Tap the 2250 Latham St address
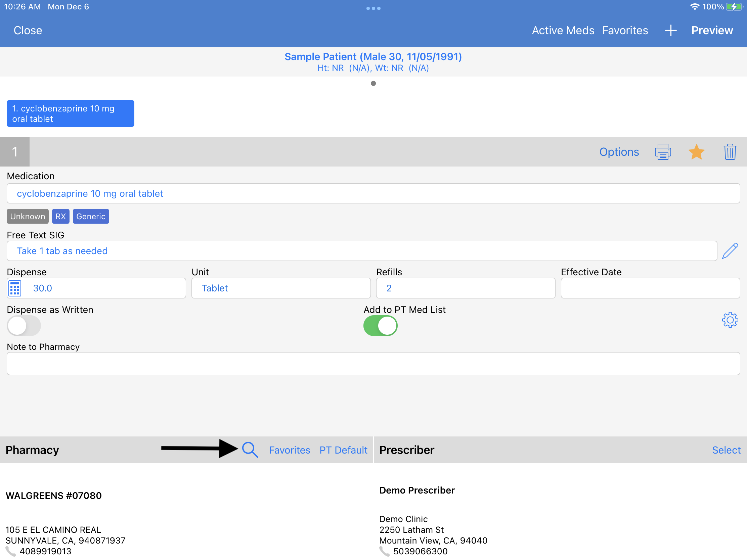 411,530
